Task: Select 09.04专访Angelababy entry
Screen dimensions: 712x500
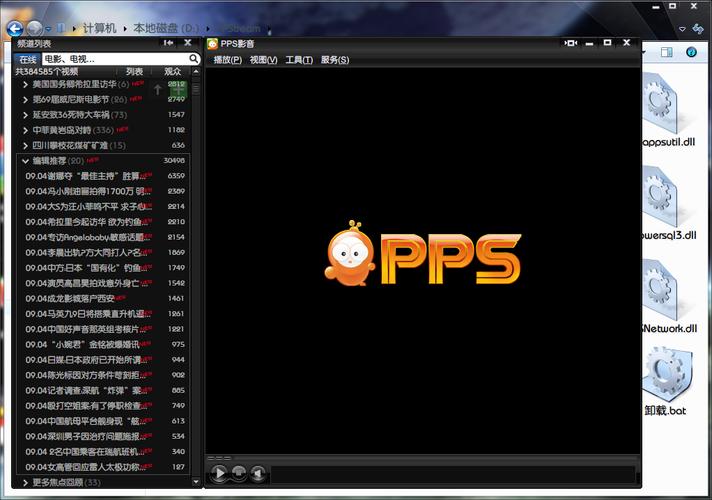Action: coord(104,238)
